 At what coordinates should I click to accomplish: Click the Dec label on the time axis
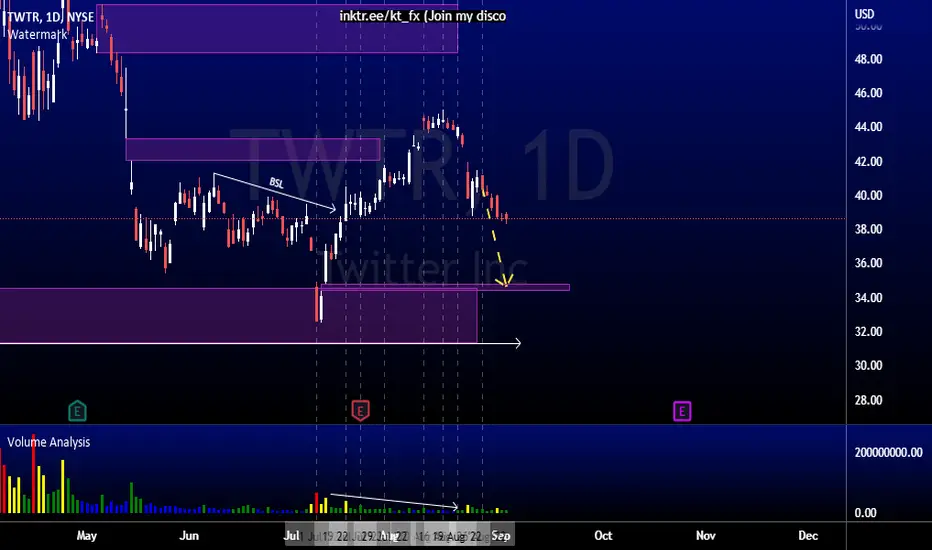coord(808,535)
